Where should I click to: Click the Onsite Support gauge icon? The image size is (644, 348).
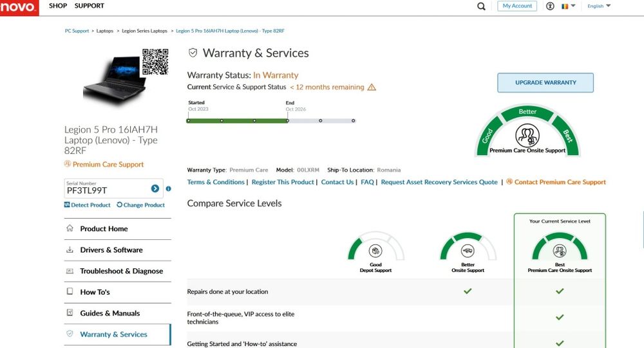coord(468,251)
